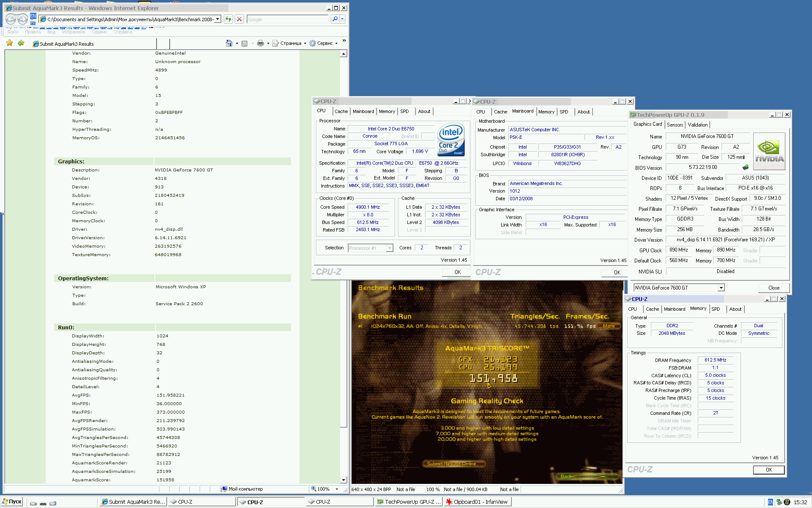This screenshot has width=812, height=508.
Task: Open IE Favorites Center star icon
Action: click(x=10, y=43)
